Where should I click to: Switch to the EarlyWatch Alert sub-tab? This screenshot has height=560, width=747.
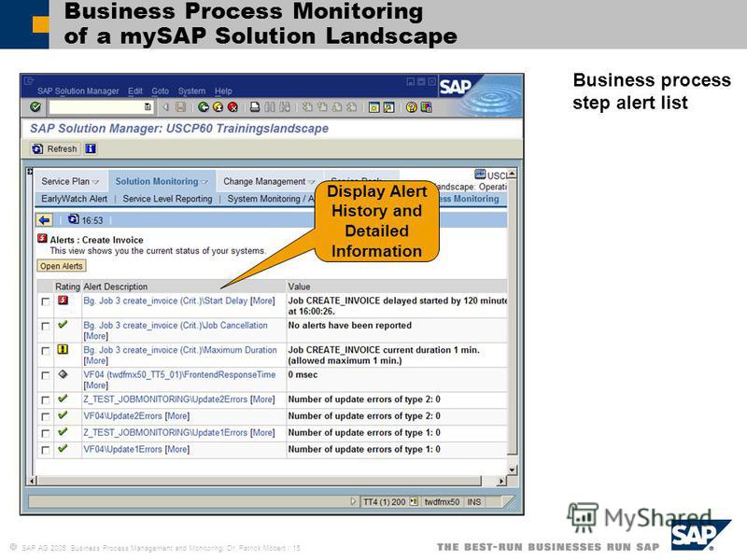pyautogui.click(x=74, y=199)
